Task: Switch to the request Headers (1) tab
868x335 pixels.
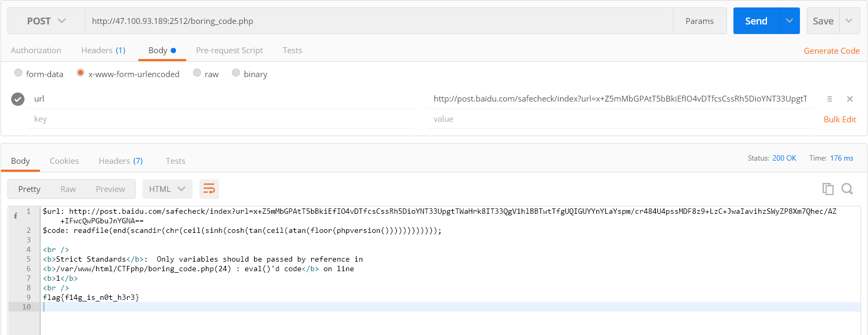Action: click(103, 51)
